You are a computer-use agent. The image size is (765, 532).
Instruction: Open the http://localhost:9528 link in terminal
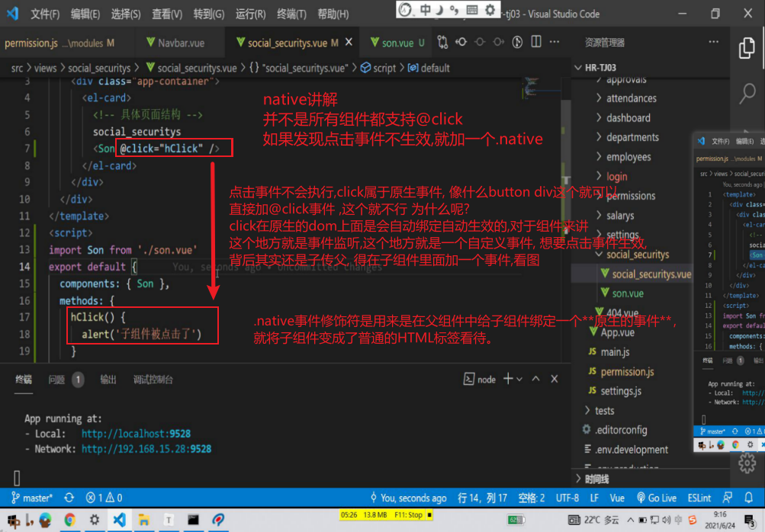pos(136,433)
